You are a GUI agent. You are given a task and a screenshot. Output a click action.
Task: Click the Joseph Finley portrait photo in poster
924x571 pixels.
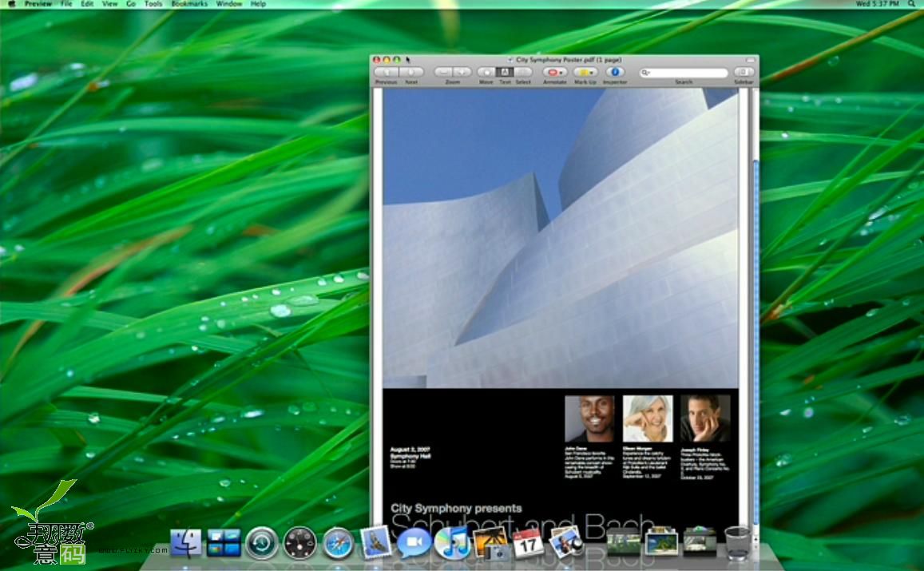[x=705, y=418]
